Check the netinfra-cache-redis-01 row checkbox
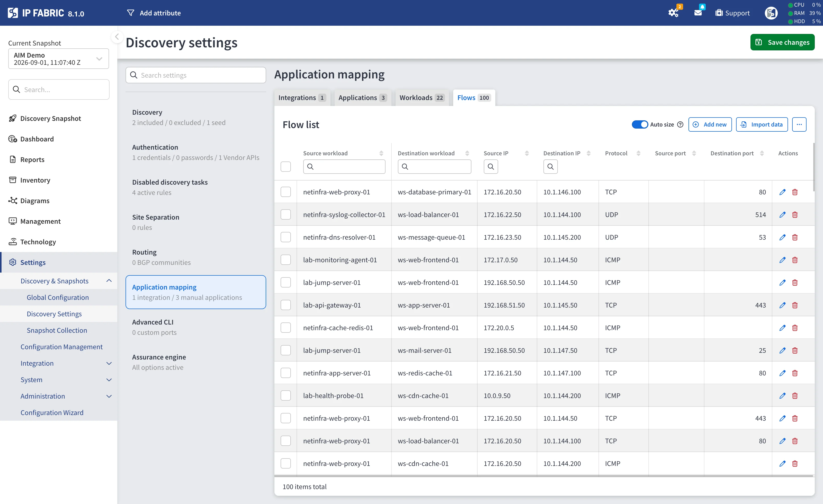This screenshot has width=823, height=504. click(x=285, y=328)
